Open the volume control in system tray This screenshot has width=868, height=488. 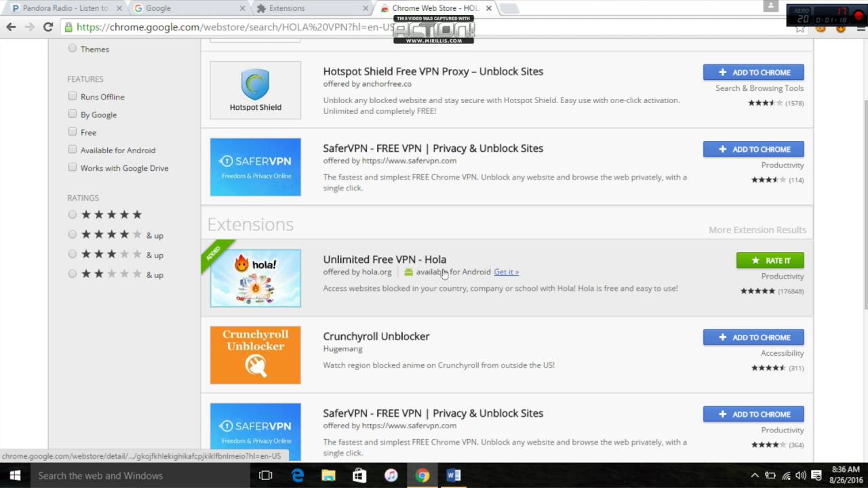801,475
